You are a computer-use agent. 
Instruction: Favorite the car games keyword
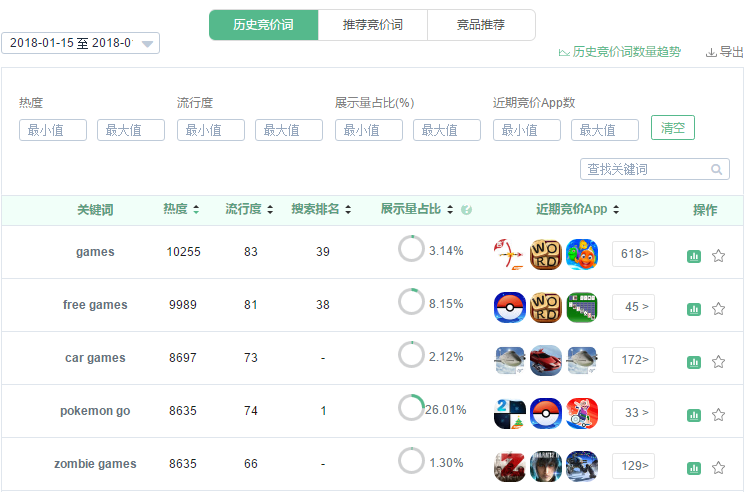[x=718, y=362]
